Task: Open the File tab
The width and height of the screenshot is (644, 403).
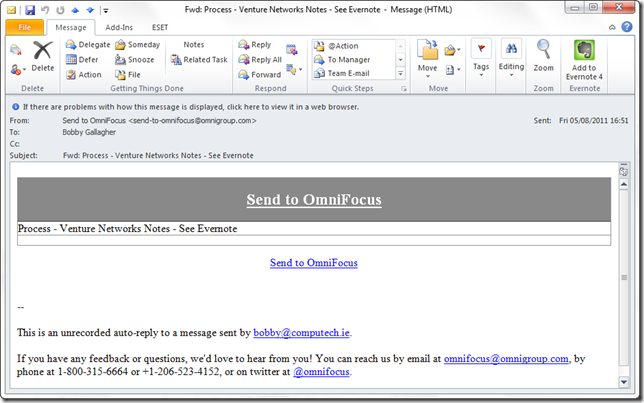Action: pos(25,27)
